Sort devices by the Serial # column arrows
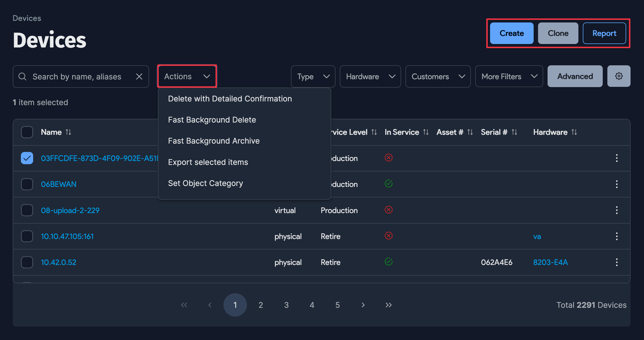The image size is (644, 340). pos(514,132)
